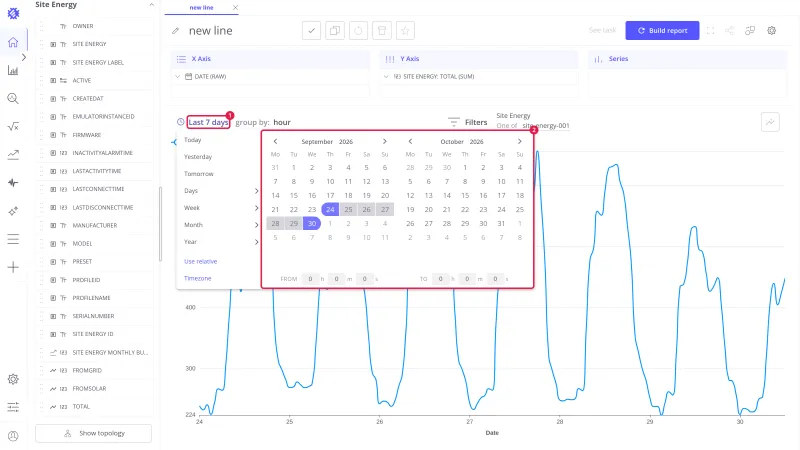Image resolution: width=800 pixels, height=450 pixels.
Task: Expand the DATE (RAW) X axis item
Action: [178, 77]
